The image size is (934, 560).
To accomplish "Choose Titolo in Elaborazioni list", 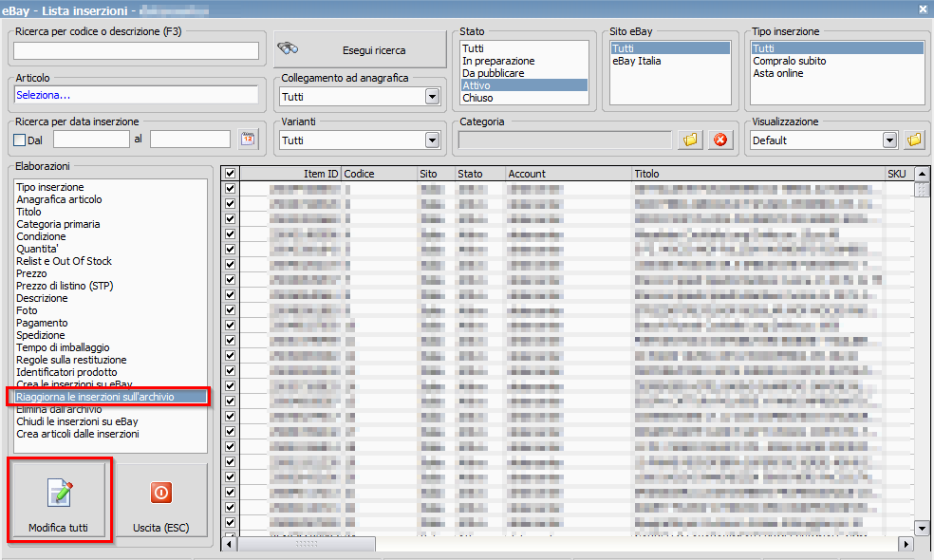I will point(28,212).
